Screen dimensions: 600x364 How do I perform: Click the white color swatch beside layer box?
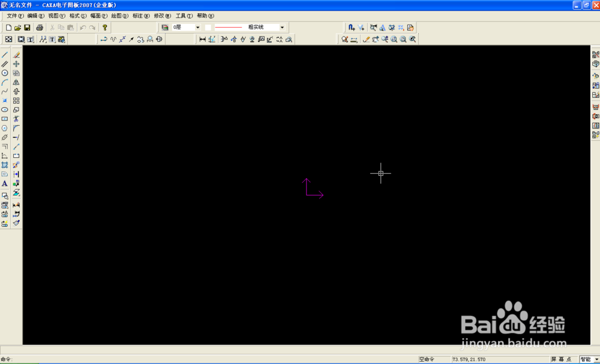[x=208, y=28]
